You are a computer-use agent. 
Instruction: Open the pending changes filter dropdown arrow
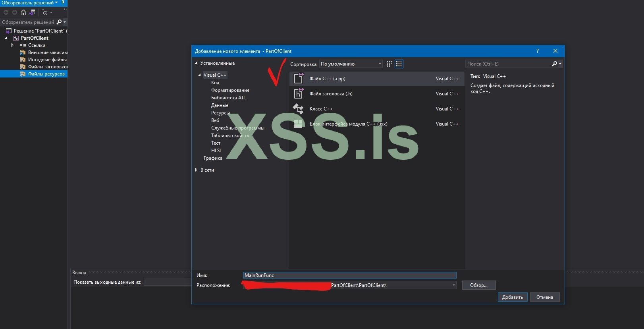pyautogui.click(x=51, y=13)
